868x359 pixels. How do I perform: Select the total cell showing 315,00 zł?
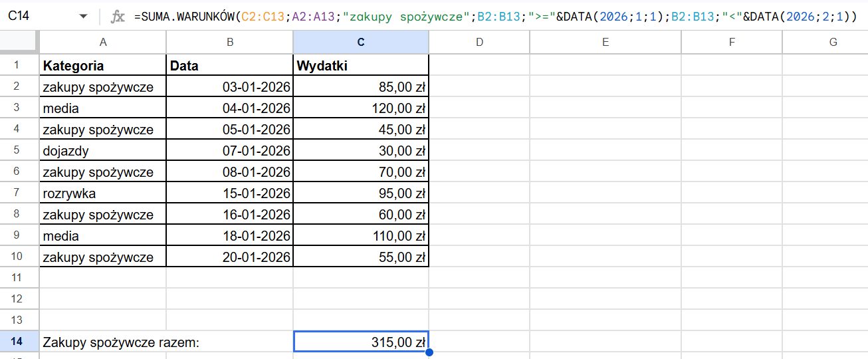361,342
